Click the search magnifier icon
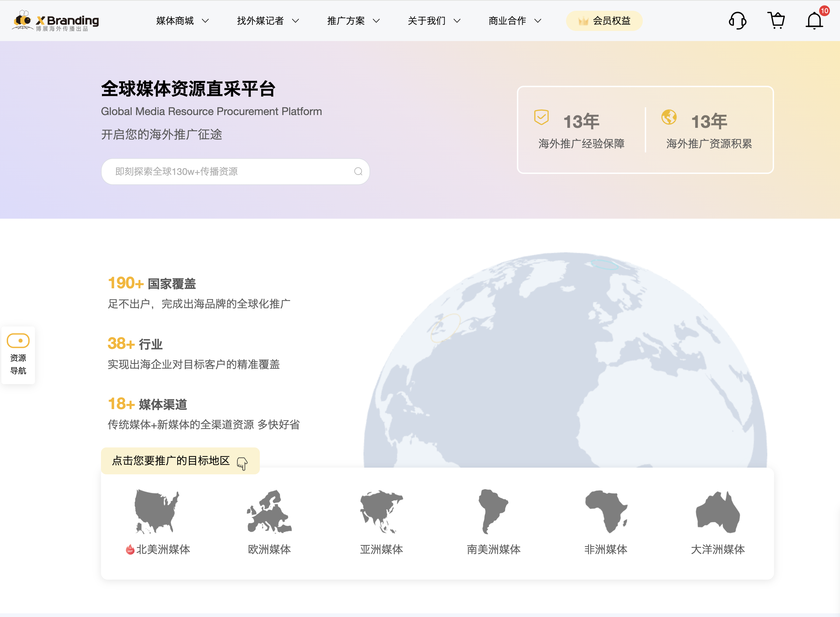The width and height of the screenshot is (840, 617). [358, 172]
